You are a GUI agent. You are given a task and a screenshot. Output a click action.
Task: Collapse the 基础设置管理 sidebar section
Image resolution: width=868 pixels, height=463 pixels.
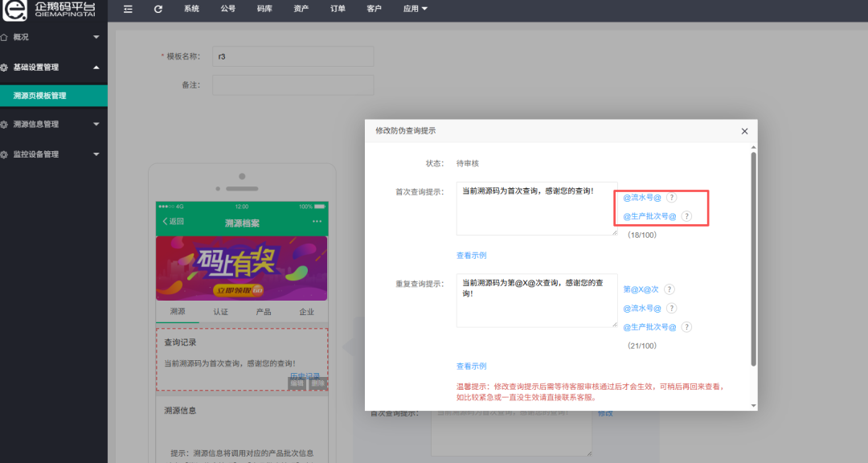click(53, 68)
